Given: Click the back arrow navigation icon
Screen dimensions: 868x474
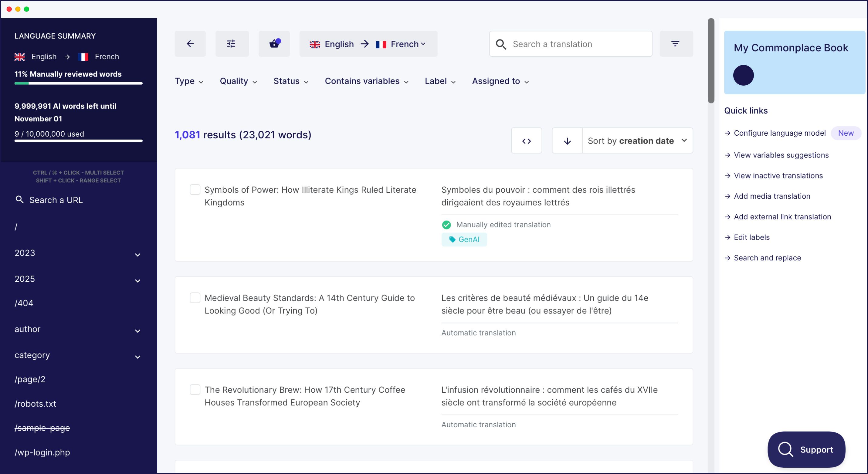Looking at the screenshot, I should pos(190,44).
